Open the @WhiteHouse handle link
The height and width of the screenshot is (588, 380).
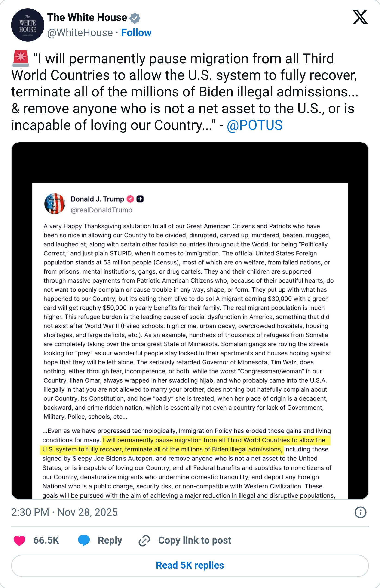tap(80, 33)
